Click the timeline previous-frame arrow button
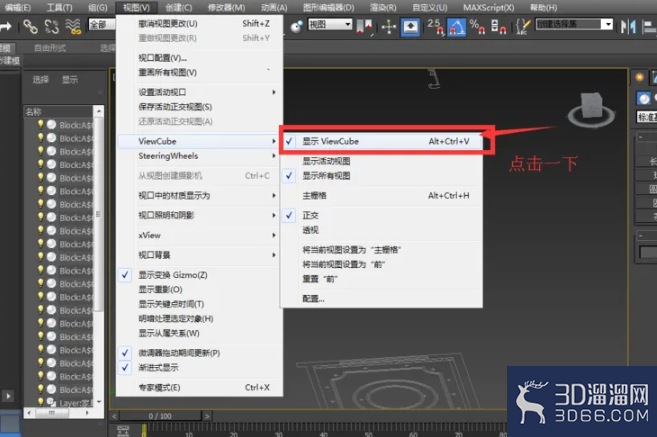Screen dimensions: 657x437 114,416
